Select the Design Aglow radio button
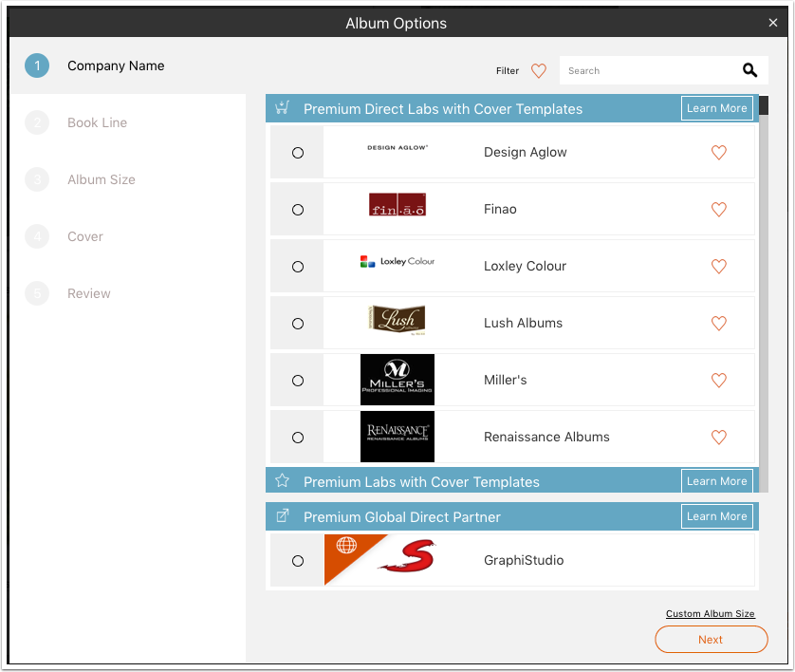Image resolution: width=795 pixels, height=672 pixels. tap(298, 153)
